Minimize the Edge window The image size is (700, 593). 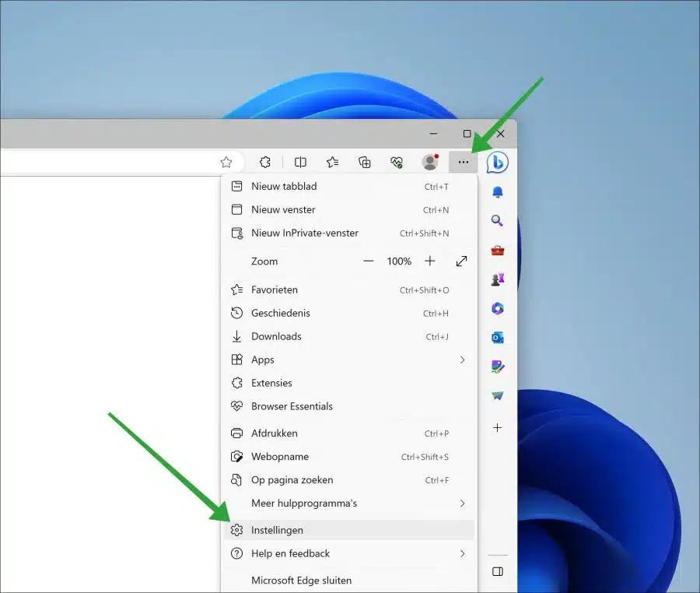pyautogui.click(x=433, y=134)
